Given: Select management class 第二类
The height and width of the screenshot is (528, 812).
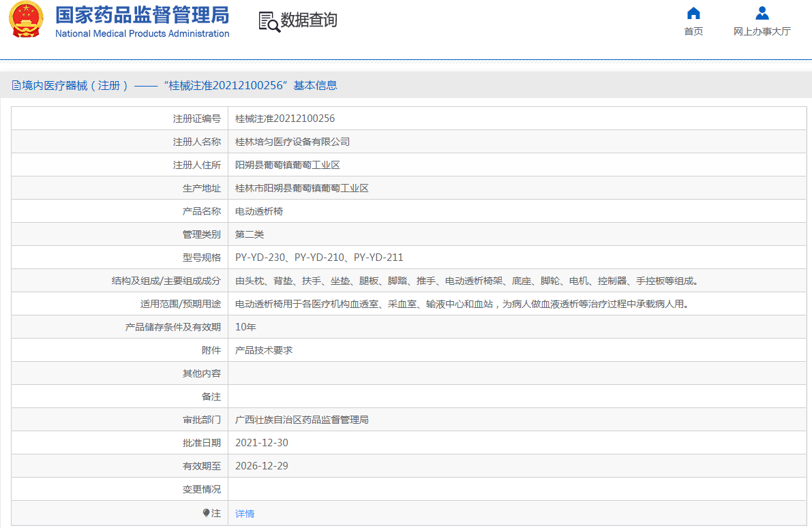Looking at the screenshot, I should point(250,234).
